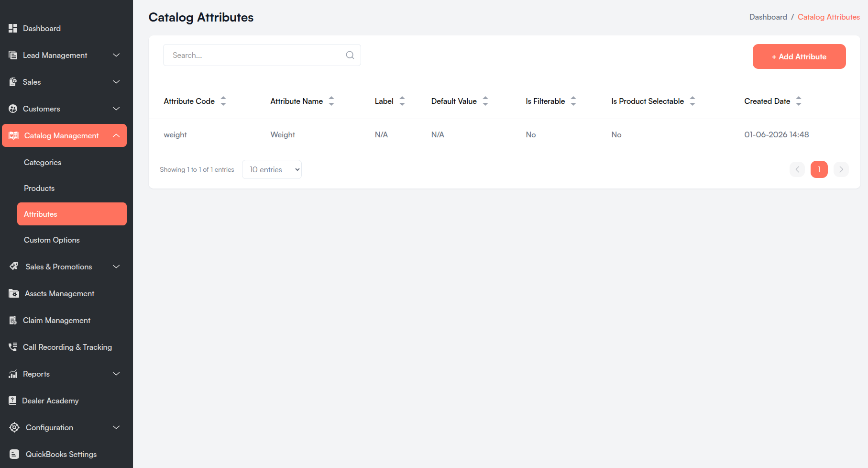Click the Call Recording & Tracking phone icon
Viewport: 868px width, 468px height.
[x=13, y=347]
